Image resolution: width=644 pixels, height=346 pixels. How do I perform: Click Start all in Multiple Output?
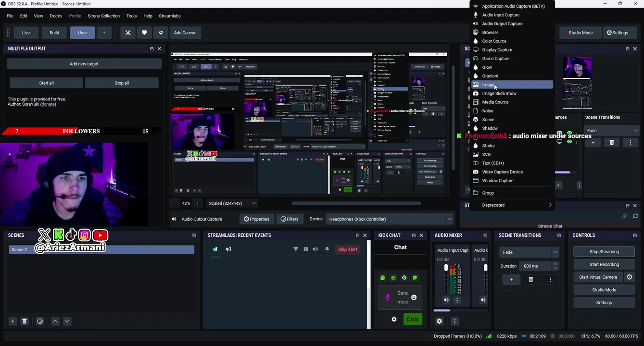pyautogui.click(x=46, y=83)
